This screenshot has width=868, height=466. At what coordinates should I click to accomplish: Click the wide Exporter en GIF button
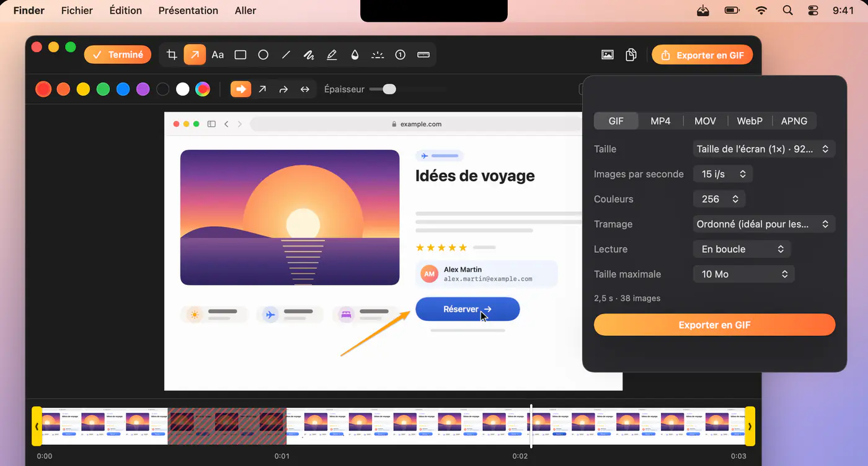click(x=714, y=325)
